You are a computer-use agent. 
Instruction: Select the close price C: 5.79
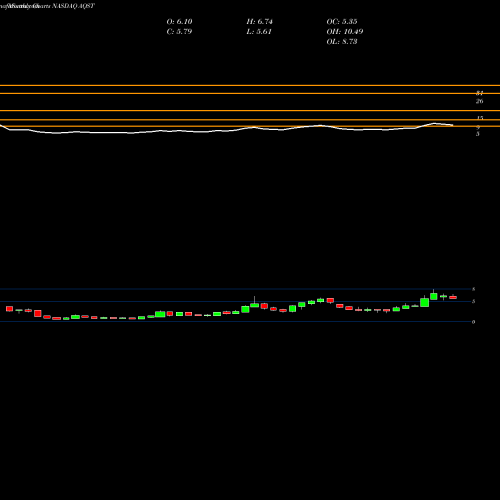(179, 32)
